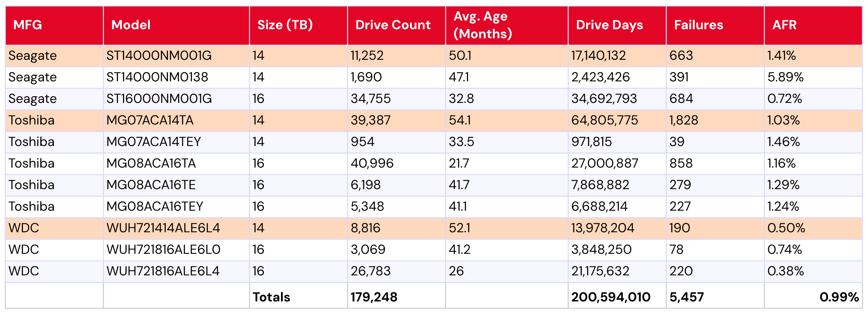Screen dimensions: 868x315
Task: Click drive days value 13,978,204
Action: click(x=603, y=228)
